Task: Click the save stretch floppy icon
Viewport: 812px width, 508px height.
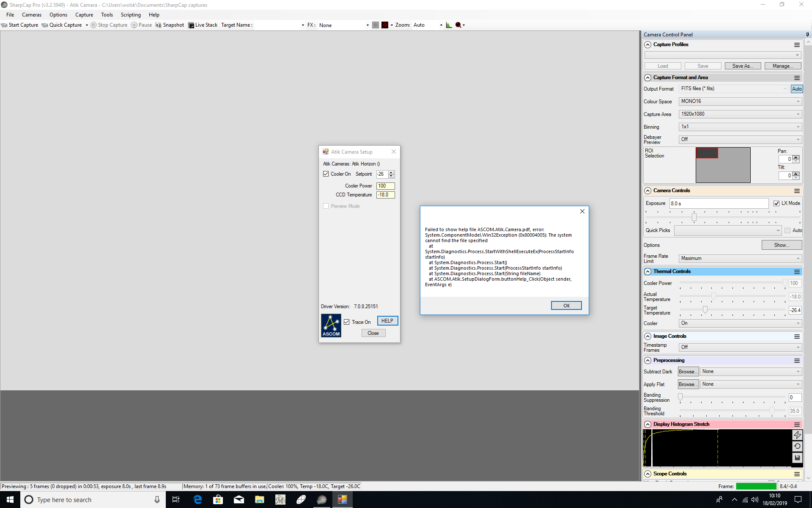Action: pyautogui.click(x=797, y=458)
